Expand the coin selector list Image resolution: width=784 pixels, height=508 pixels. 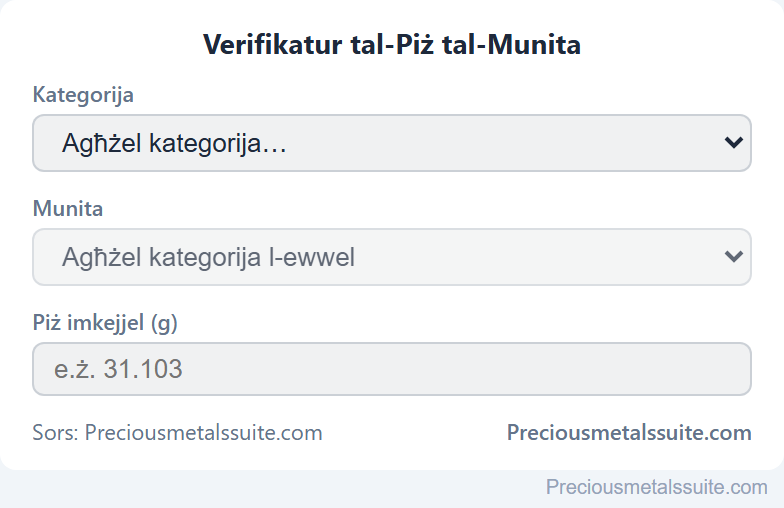click(392, 257)
